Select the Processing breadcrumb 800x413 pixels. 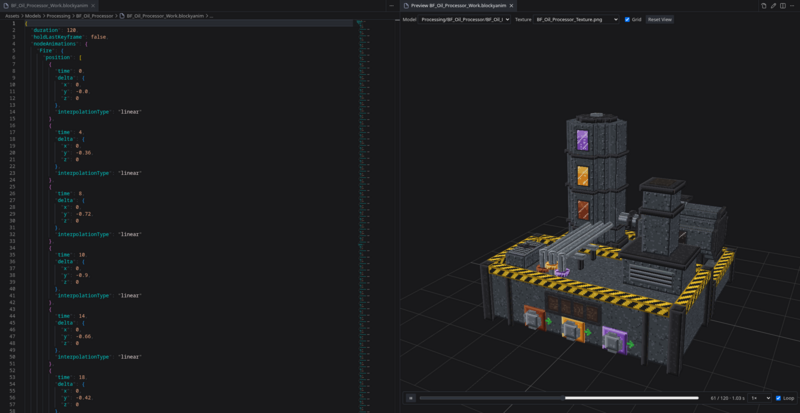tap(59, 16)
